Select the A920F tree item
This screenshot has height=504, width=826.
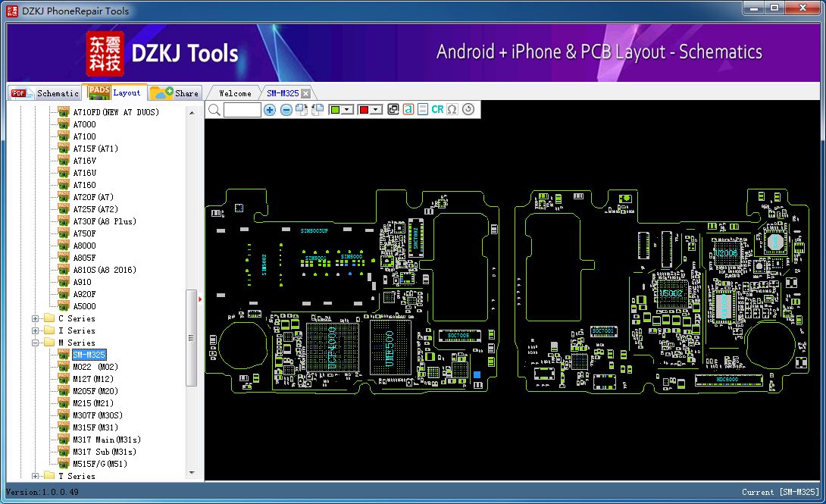click(x=84, y=294)
